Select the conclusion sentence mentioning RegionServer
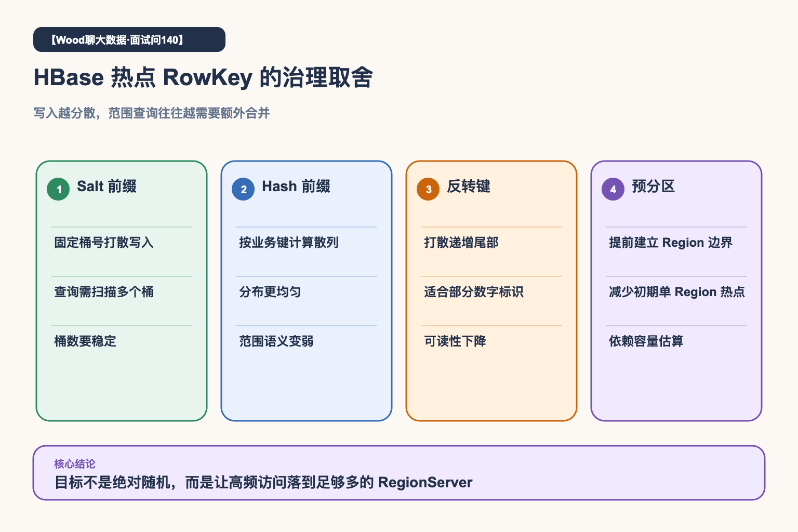 click(x=263, y=483)
